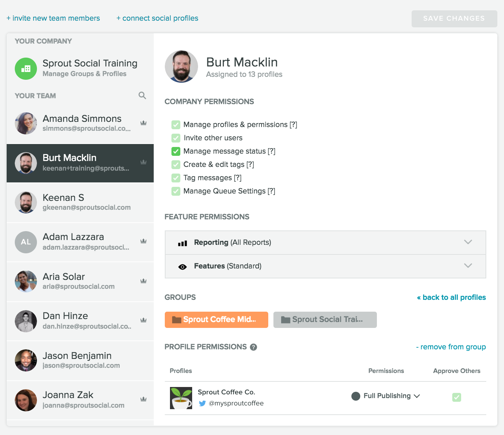Viewport: 504px width, 435px height.
Task: Click Burt Macklin's large profile photo
Action: point(181,66)
